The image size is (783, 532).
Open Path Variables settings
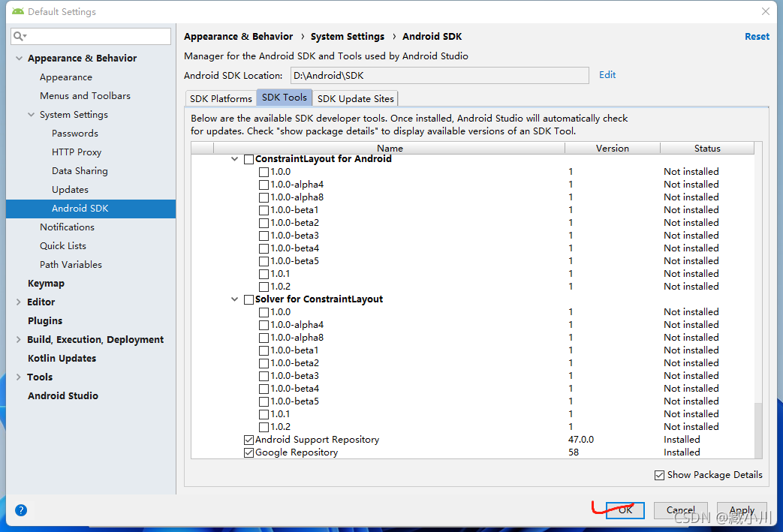71,265
